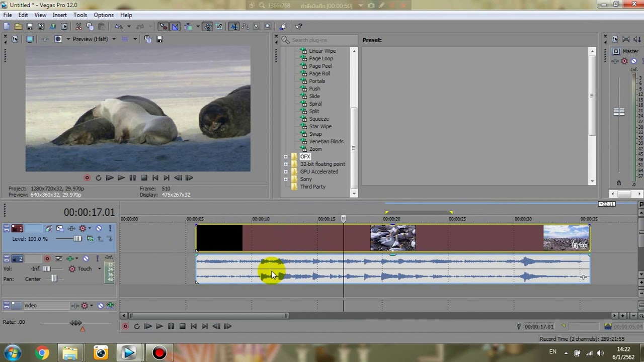Expand the OFX folder in plug-in tree

click(x=286, y=157)
